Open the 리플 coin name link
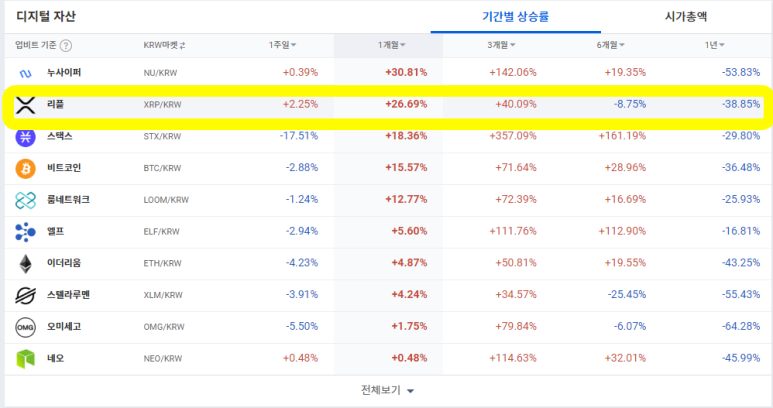773x408 pixels. pyautogui.click(x=55, y=104)
